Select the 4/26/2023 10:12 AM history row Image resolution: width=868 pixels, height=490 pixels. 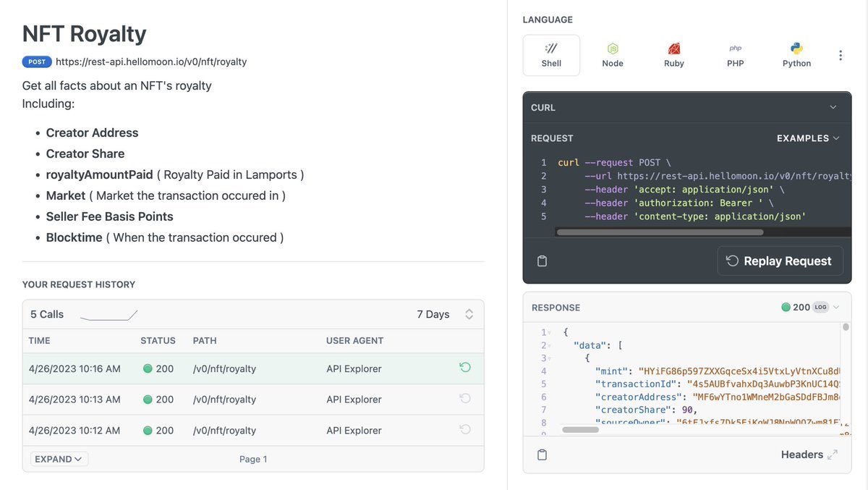253,430
